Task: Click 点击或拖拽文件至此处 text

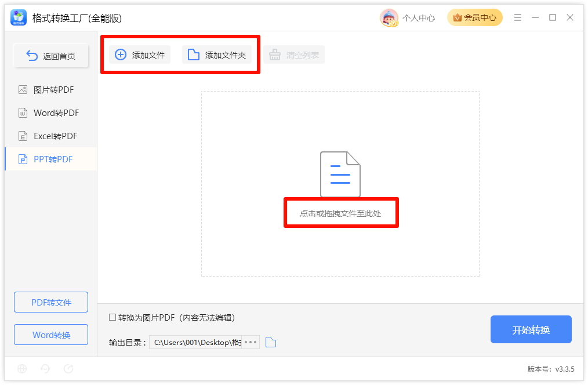Action: tap(340, 214)
